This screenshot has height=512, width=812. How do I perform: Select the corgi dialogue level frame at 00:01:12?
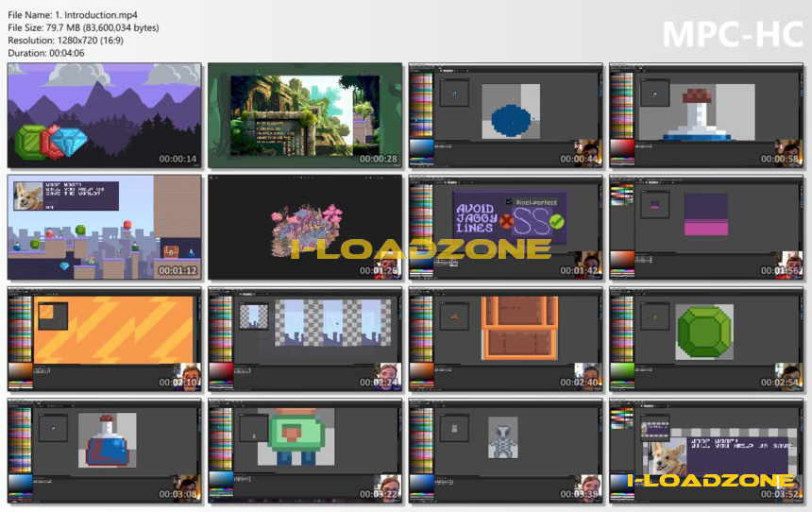[x=105, y=228]
